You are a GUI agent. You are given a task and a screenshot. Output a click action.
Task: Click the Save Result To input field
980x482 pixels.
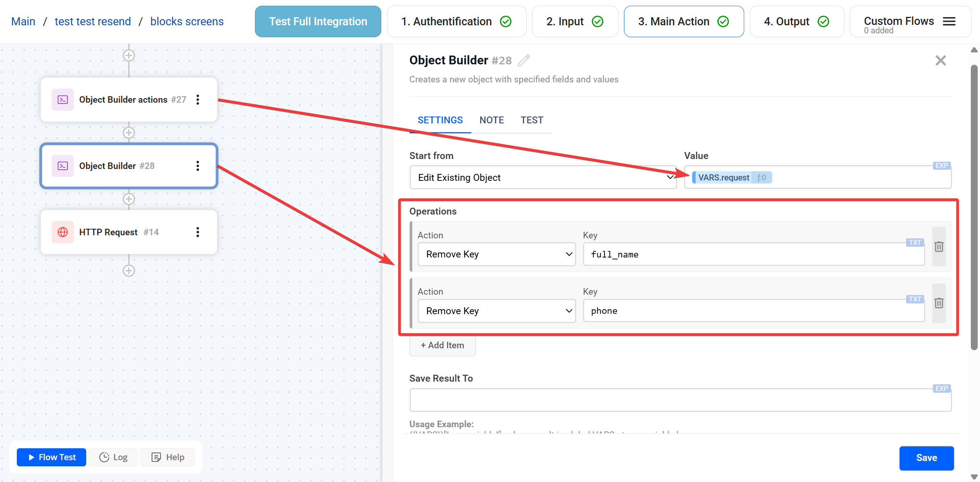(x=680, y=400)
